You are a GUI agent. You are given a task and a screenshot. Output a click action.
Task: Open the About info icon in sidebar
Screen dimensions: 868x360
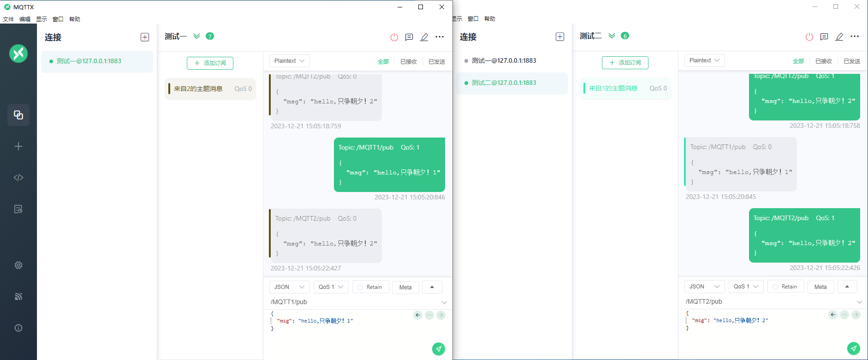click(x=18, y=328)
